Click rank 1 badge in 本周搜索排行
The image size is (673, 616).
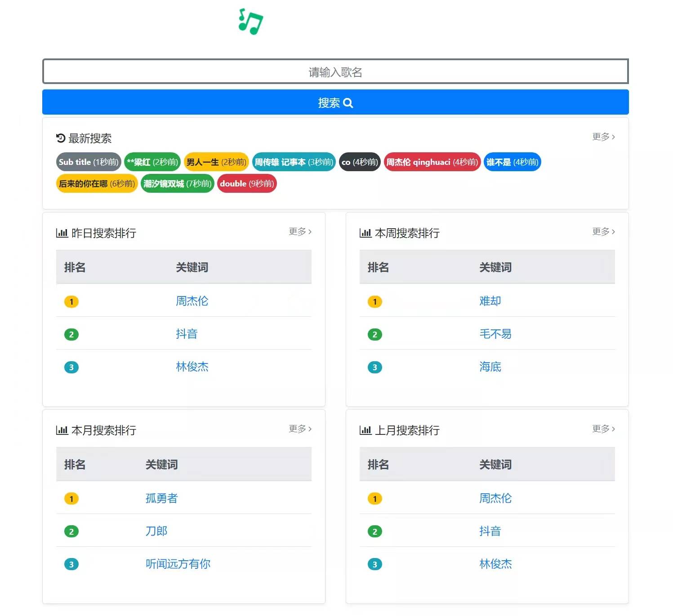click(375, 301)
